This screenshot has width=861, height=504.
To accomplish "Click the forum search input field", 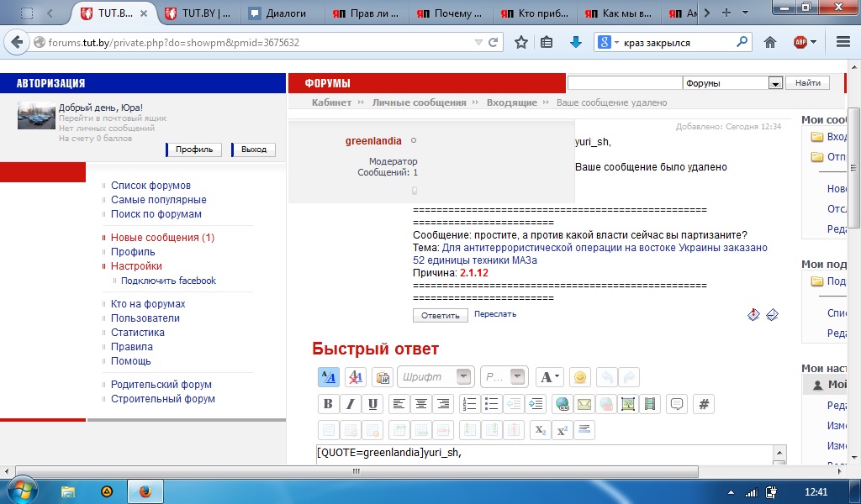I will 625,83.
